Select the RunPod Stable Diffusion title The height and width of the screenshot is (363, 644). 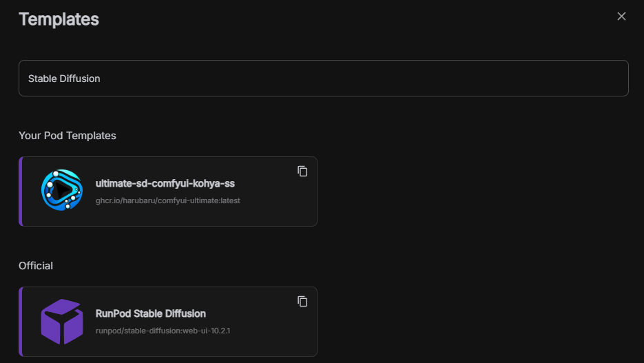click(151, 313)
